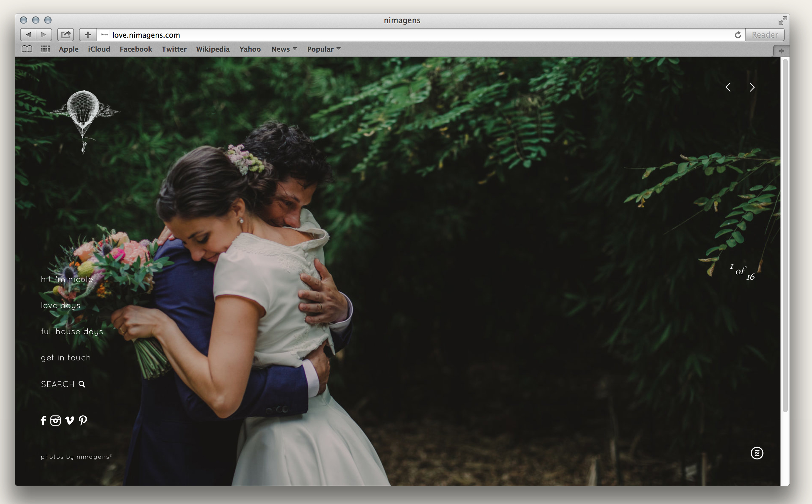Reload the page with refresh icon
The width and height of the screenshot is (812, 504).
click(x=738, y=35)
